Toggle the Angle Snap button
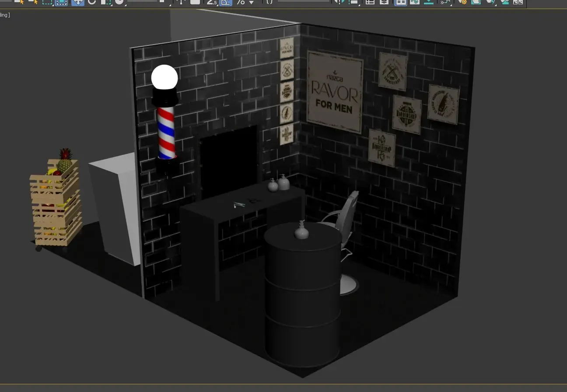This screenshot has height=392, width=567. (225, 2)
